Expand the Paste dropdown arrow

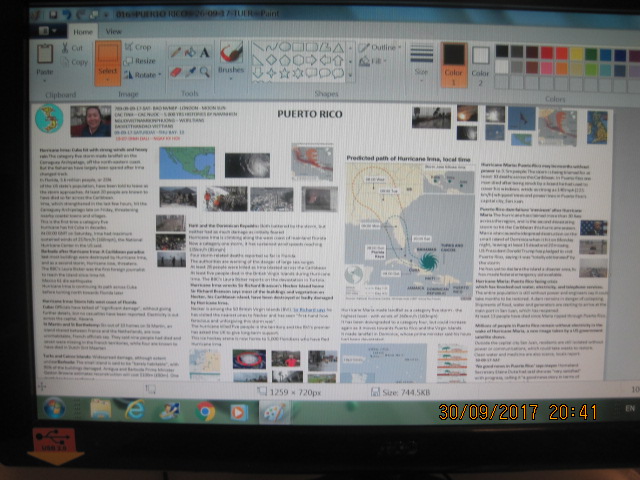tap(44, 80)
